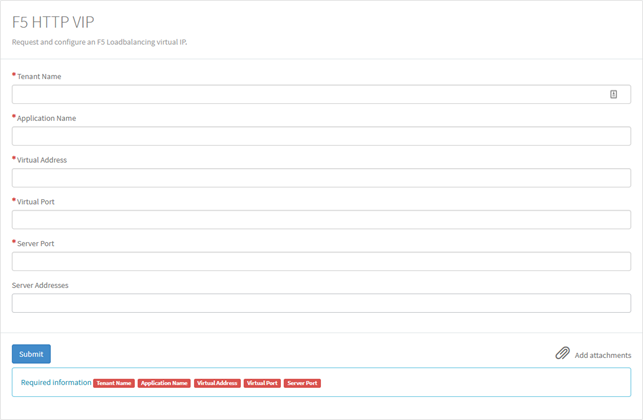The image size is (643, 420).
Task: Click the red Tenant Name required tag
Action: [114, 383]
